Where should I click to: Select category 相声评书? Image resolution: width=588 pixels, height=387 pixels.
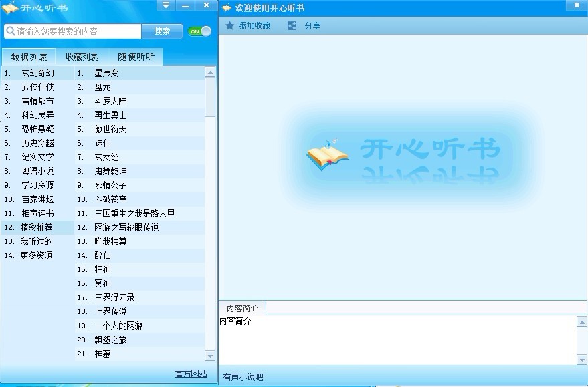click(37, 213)
